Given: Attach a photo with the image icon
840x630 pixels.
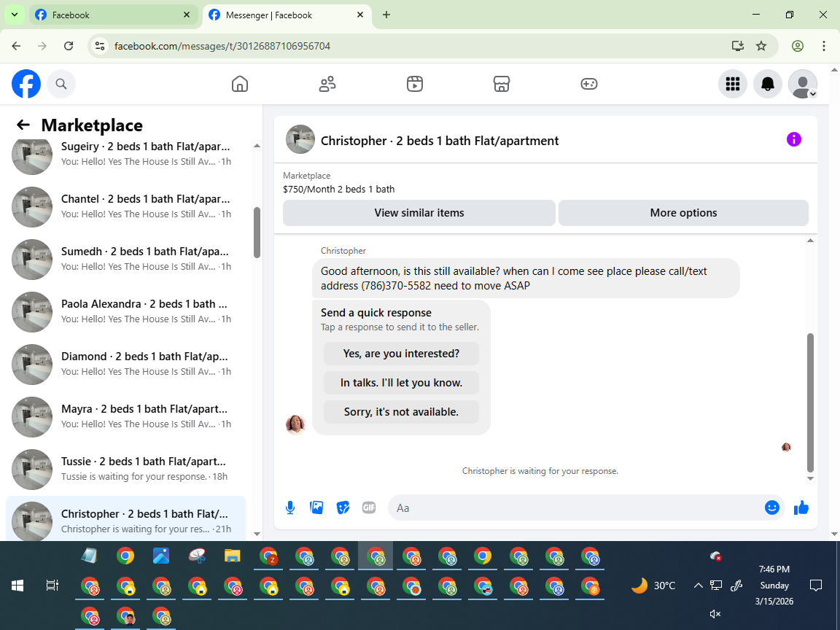Looking at the screenshot, I should pos(316,507).
